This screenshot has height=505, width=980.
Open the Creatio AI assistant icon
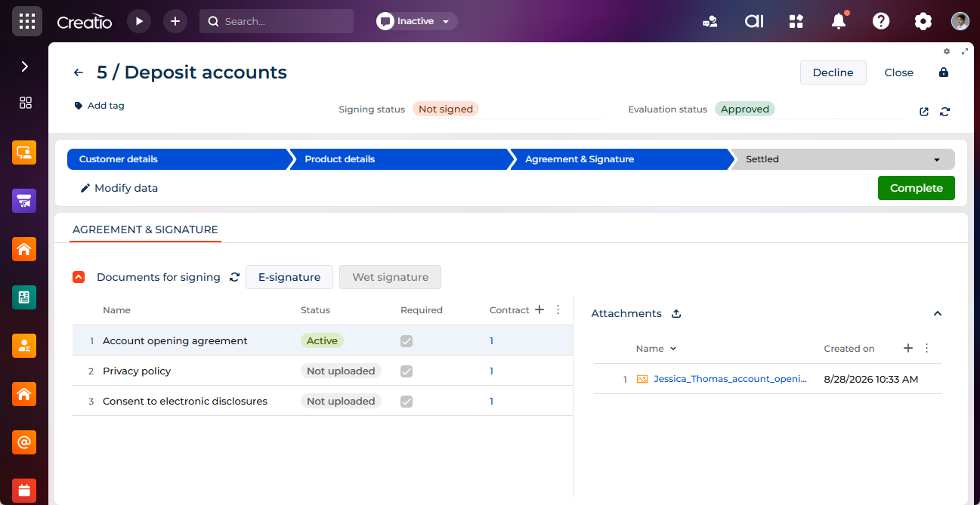[x=754, y=21]
